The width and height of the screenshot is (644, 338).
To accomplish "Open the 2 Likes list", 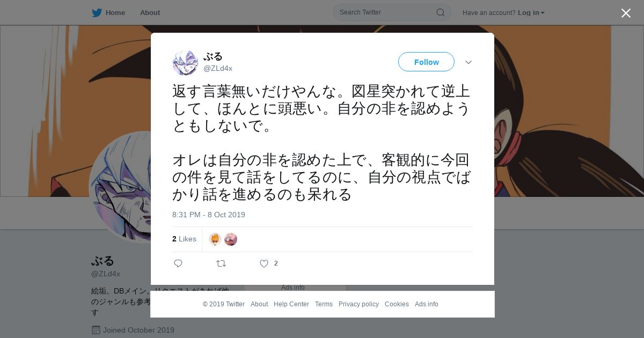I will [x=184, y=239].
